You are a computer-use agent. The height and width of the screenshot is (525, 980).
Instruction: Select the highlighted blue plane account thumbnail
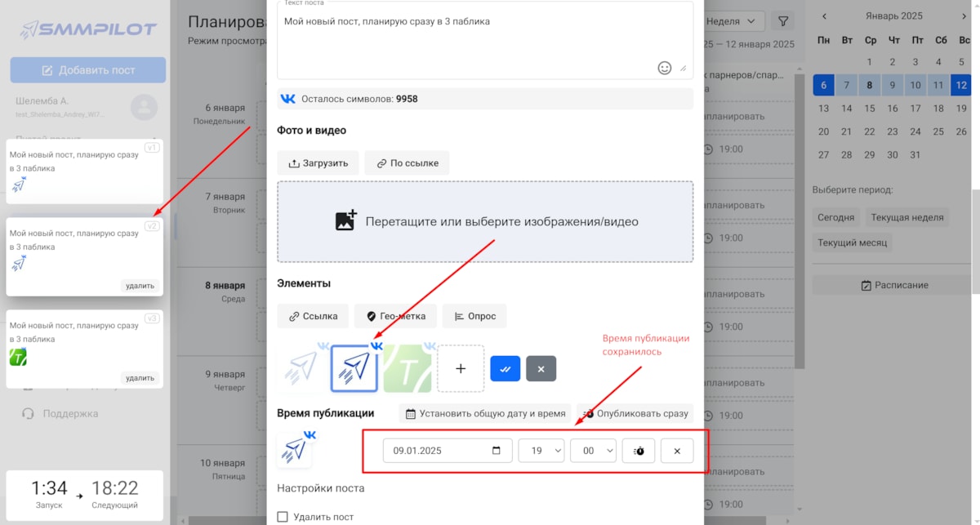(x=354, y=368)
